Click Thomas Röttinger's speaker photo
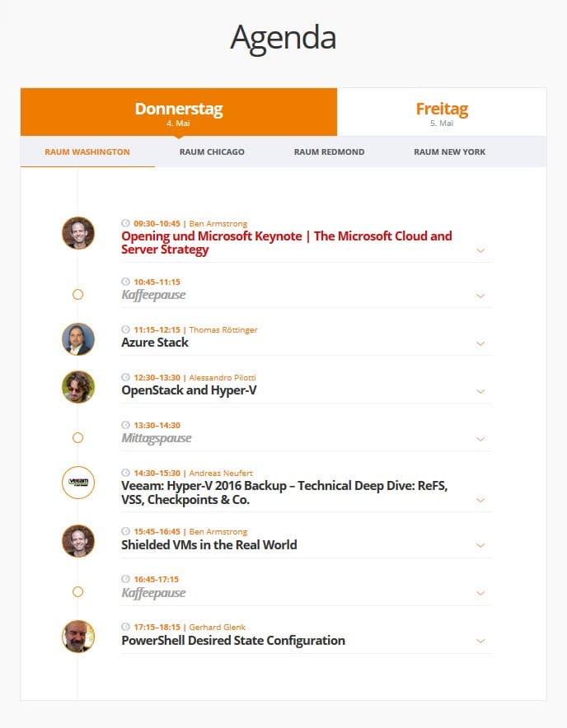Viewport: 567px width, 728px height. point(78,339)
